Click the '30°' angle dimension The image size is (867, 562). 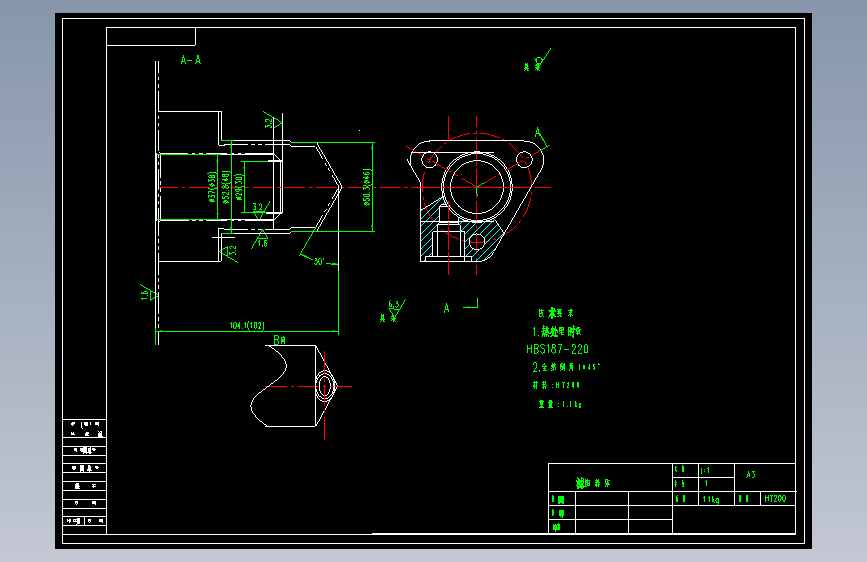click(319, 262)
